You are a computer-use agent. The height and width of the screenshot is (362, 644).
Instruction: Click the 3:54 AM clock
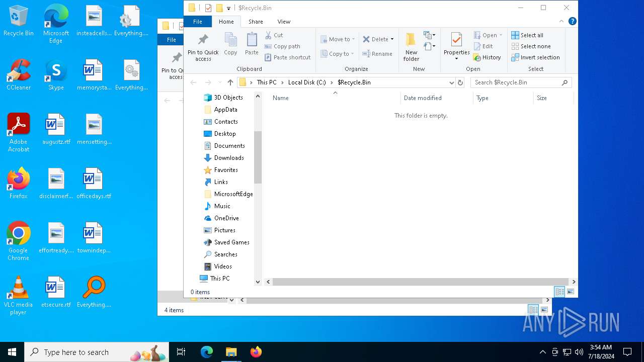(601, 347)
